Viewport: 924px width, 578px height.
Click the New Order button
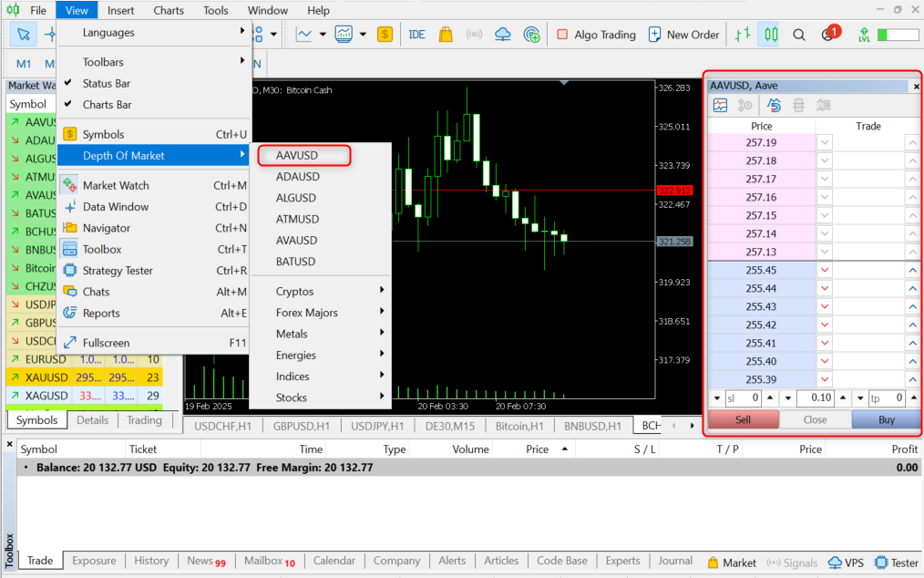[x=683, y=35]
